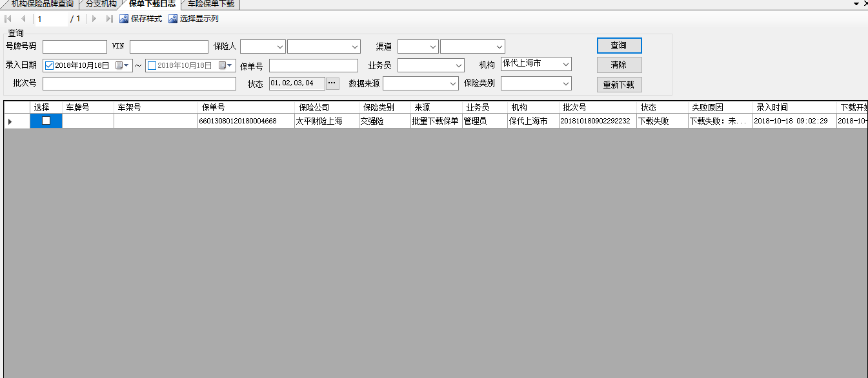Jump to the last page
This screenshot has width=868, height=378.
point(109,19)
